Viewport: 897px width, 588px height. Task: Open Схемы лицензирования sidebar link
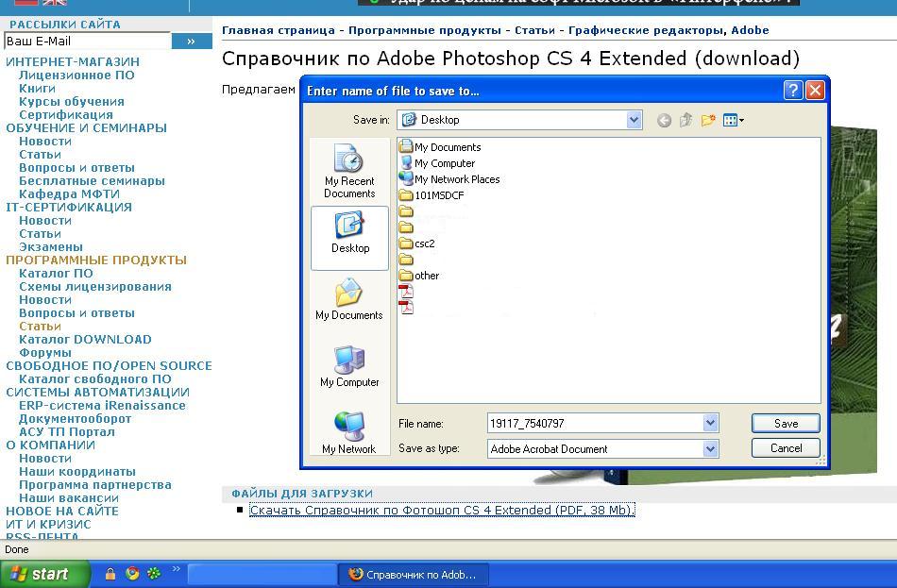[x=95, y=287]
